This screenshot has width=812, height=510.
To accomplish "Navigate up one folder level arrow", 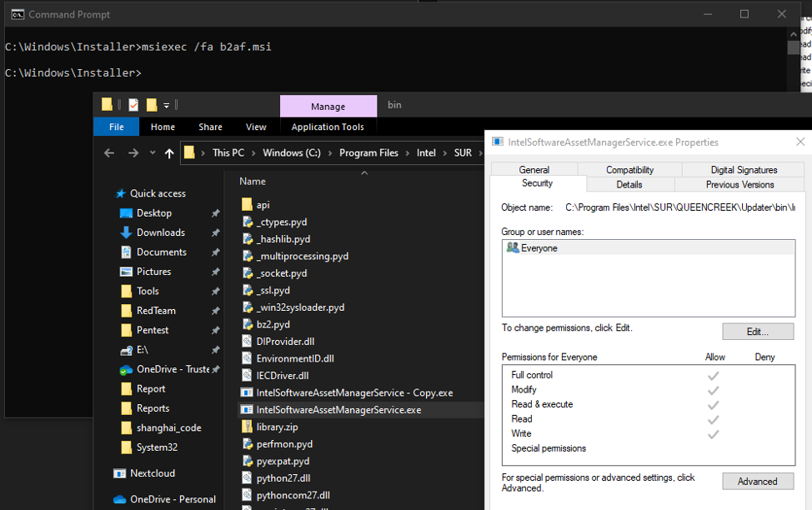I will 169,152.
